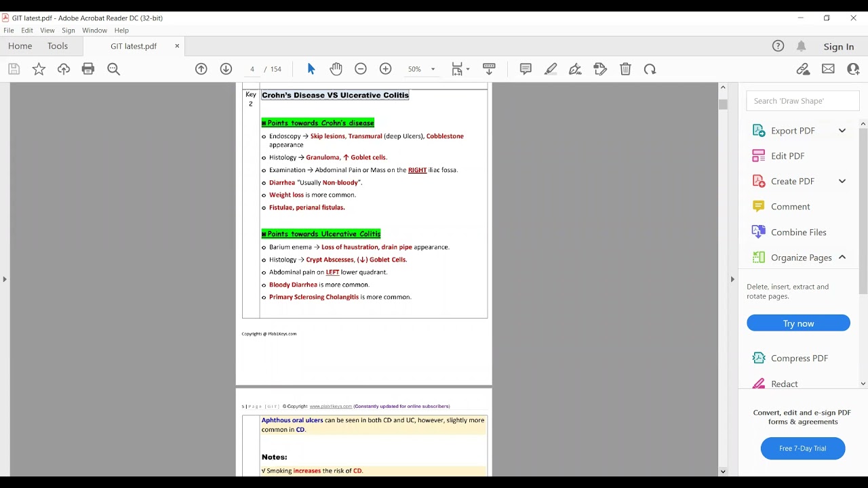Viewport: 868px width, 488px height.
Task: Send file by email envelope icon
Action: [829, 69]
